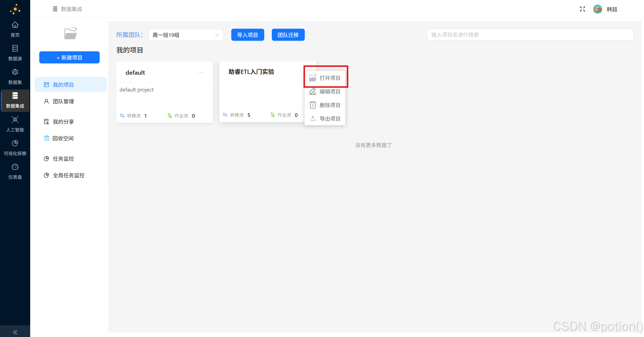
Task: Select 删除项目 in the project context menu
Action: coord(330,105)
